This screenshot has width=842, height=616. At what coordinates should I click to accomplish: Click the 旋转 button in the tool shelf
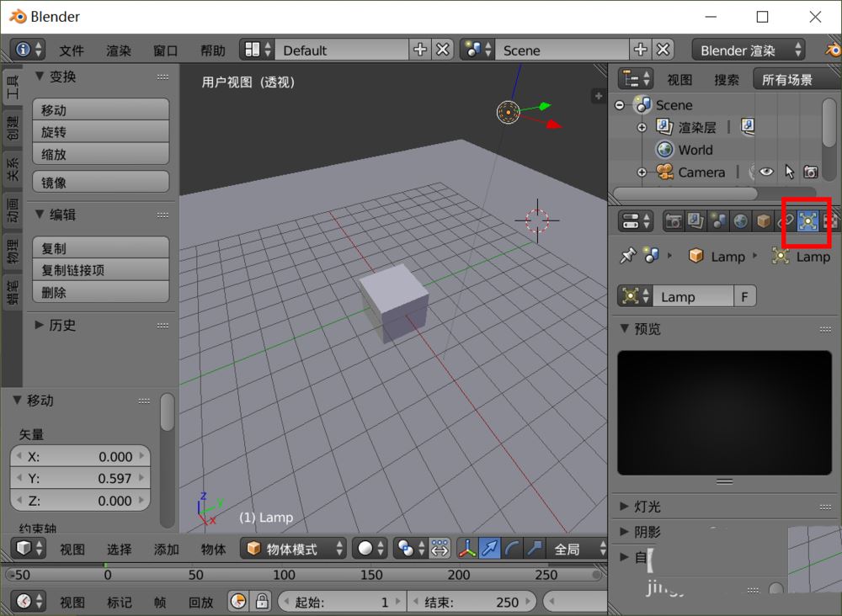tap(100, 131)
